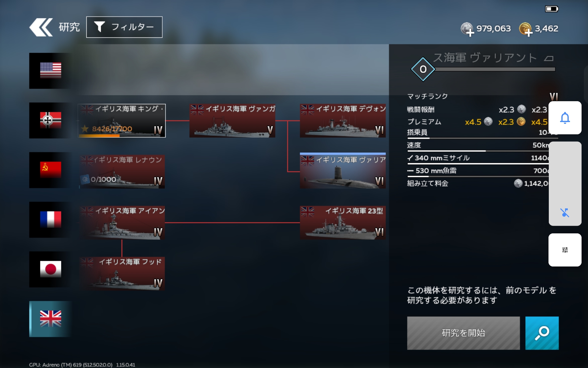Select the United Kingdom flag nation
588x368 pixels.
point(51,319)
